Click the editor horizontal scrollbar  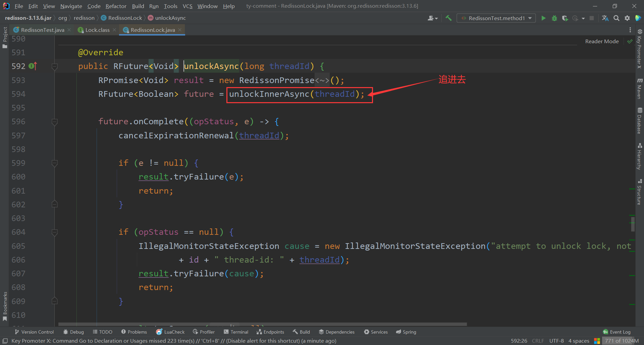point(262,324)
